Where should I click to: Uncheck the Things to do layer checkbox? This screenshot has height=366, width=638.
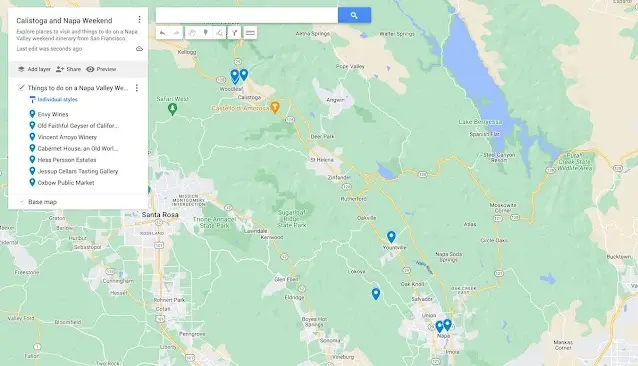(x=21, y=87)
